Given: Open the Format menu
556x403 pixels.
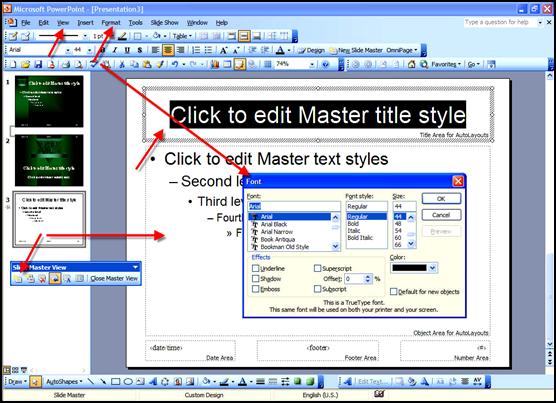Looking at the screenshot, I should point(111,23).
